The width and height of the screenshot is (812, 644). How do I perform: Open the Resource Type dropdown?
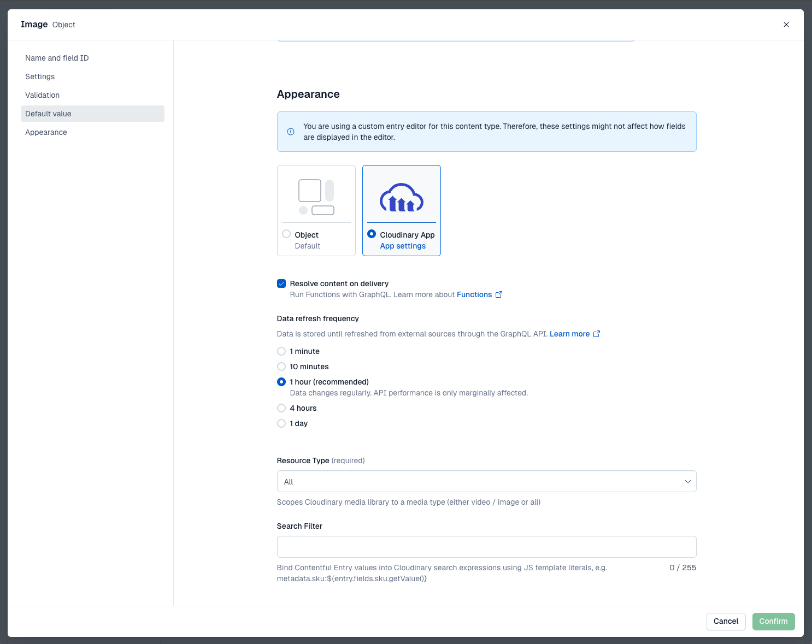point(486,481)
